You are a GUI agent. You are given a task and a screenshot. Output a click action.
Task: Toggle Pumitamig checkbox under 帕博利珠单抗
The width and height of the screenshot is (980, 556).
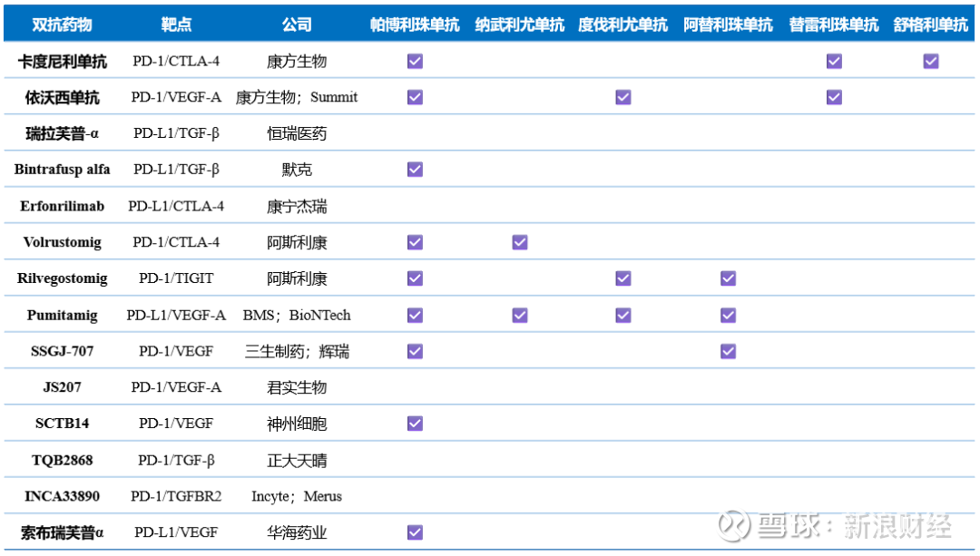415,316
